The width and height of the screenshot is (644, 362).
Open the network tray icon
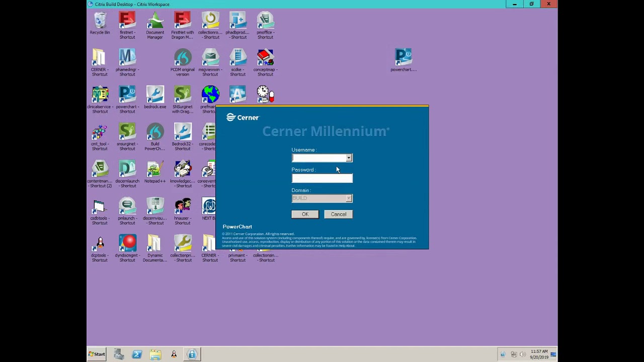(514, 354)
